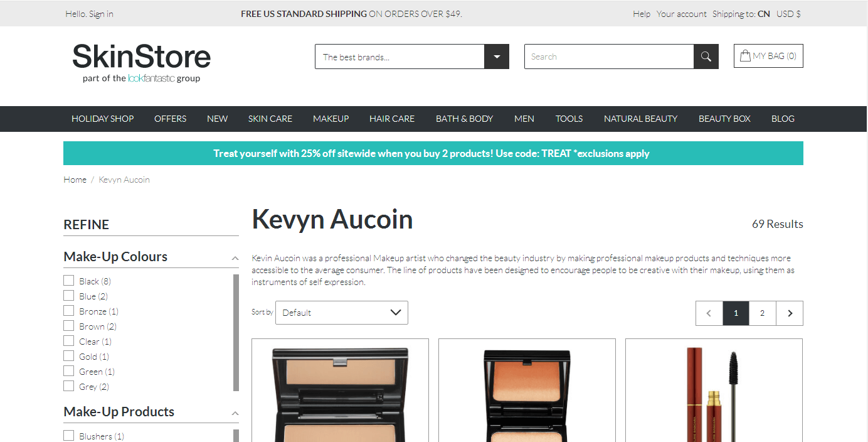Collapse the Make-Up Products section
The image size is (868, 442).
pyautogui.click(x=235, y=412)
